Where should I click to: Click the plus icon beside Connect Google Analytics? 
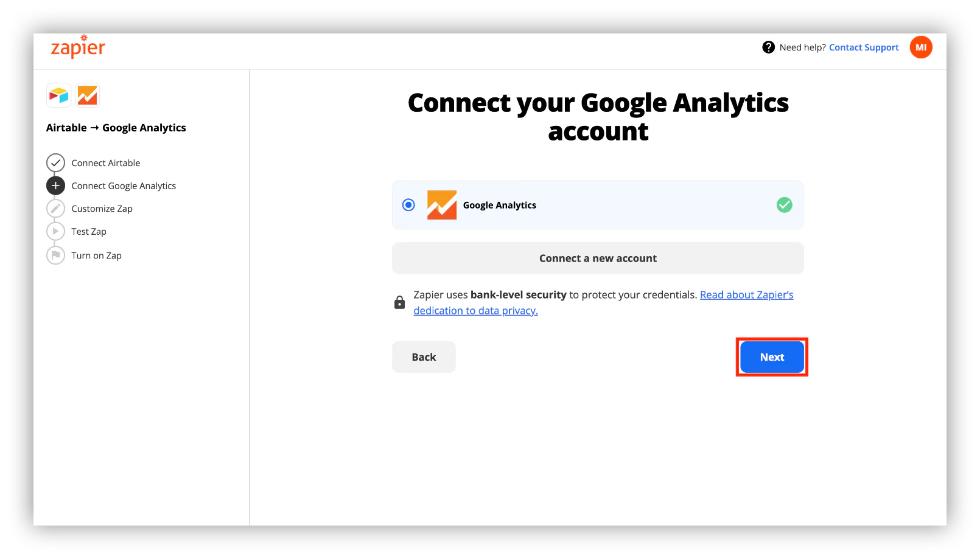tap(55, 186)
